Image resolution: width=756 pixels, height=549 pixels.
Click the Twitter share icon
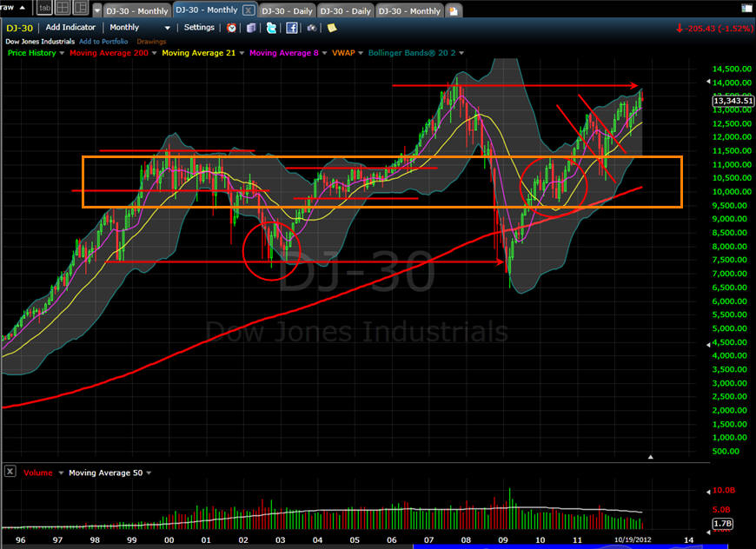tap(271, 28)
